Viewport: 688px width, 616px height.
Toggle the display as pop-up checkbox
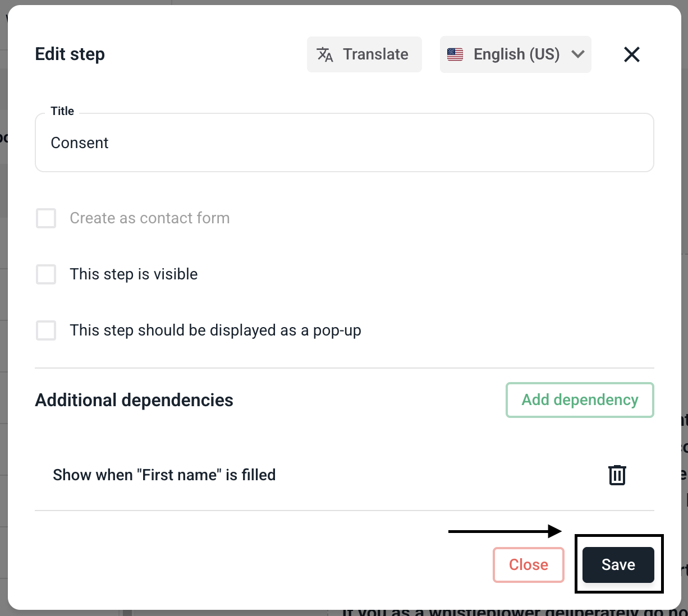[46, 330]
